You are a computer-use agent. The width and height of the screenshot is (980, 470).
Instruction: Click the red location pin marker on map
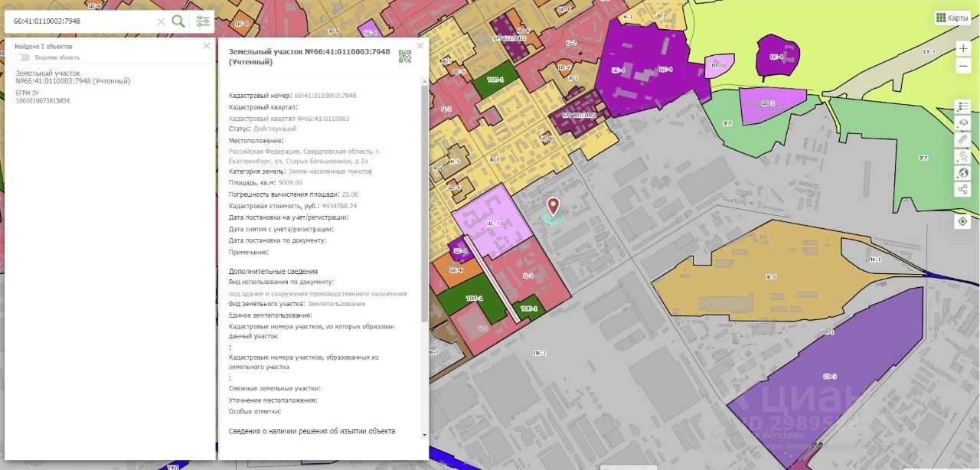tap(553, 206)
